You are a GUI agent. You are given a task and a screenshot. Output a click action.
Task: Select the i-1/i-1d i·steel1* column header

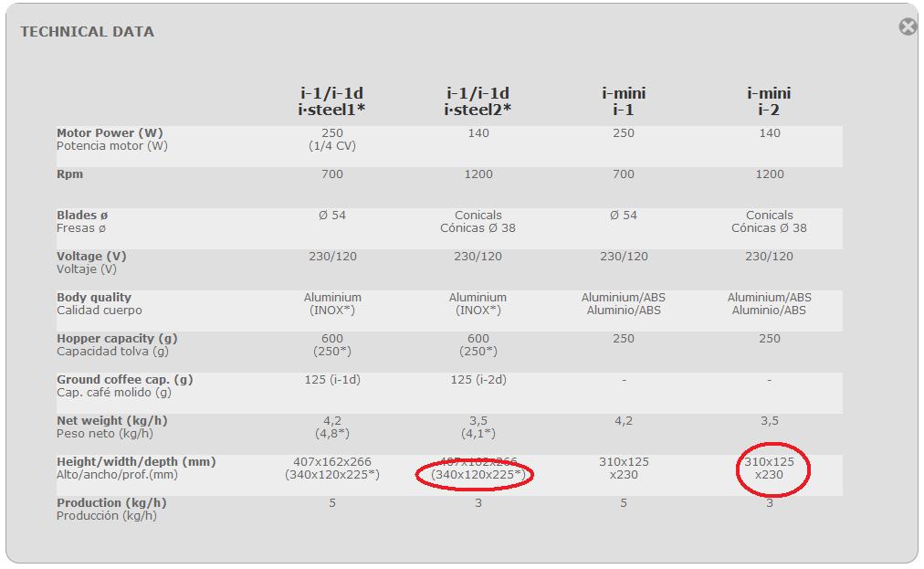point(332,101)
